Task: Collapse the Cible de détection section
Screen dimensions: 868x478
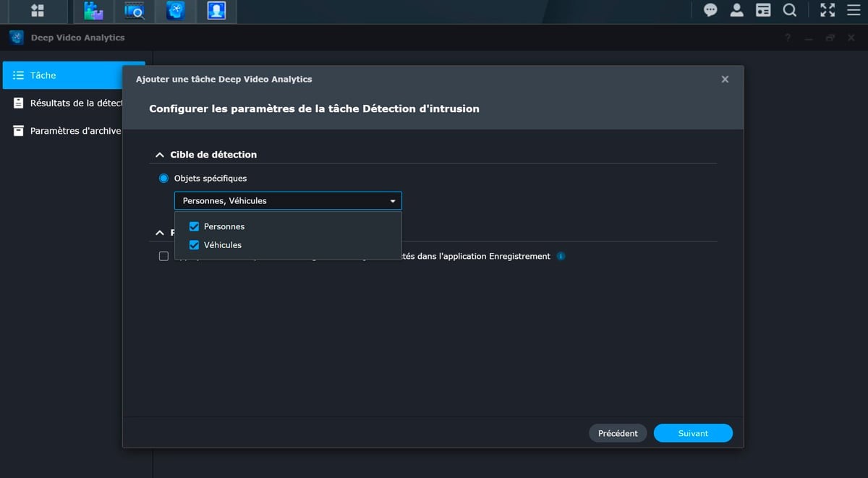Action: [x=159, y=154]
